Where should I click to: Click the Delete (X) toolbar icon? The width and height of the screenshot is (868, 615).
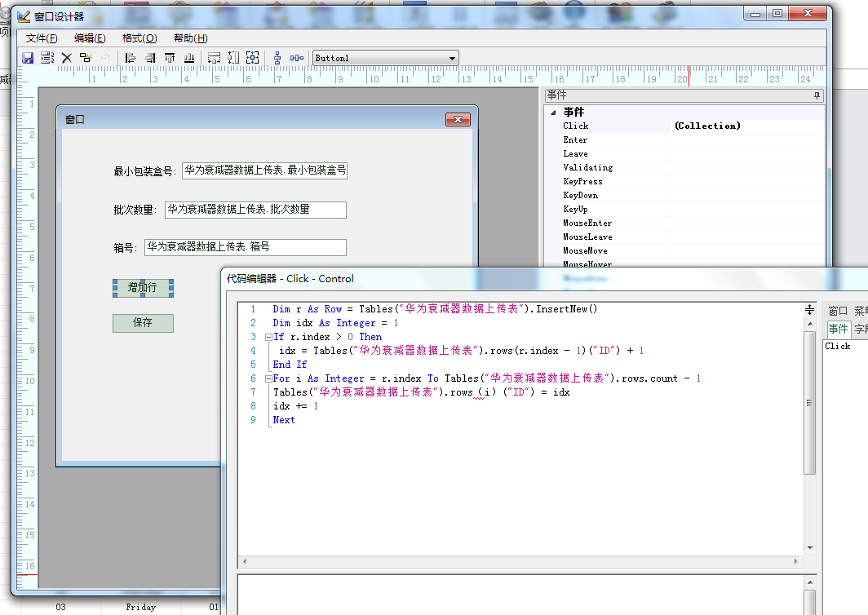coord(67,58)
